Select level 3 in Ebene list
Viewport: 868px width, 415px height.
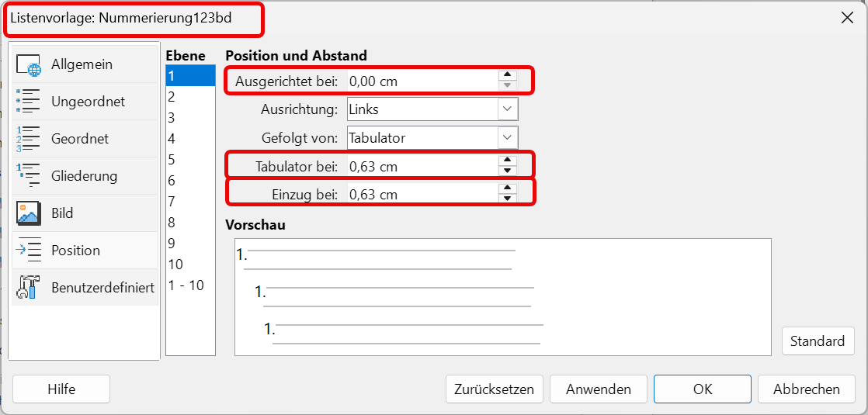tap(172, 118)
